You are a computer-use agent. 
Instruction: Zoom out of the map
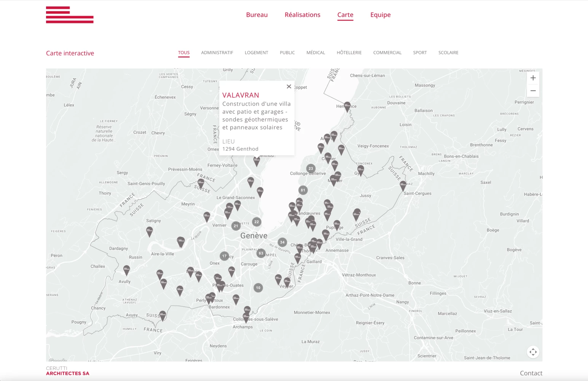click(x=533, y=91)
